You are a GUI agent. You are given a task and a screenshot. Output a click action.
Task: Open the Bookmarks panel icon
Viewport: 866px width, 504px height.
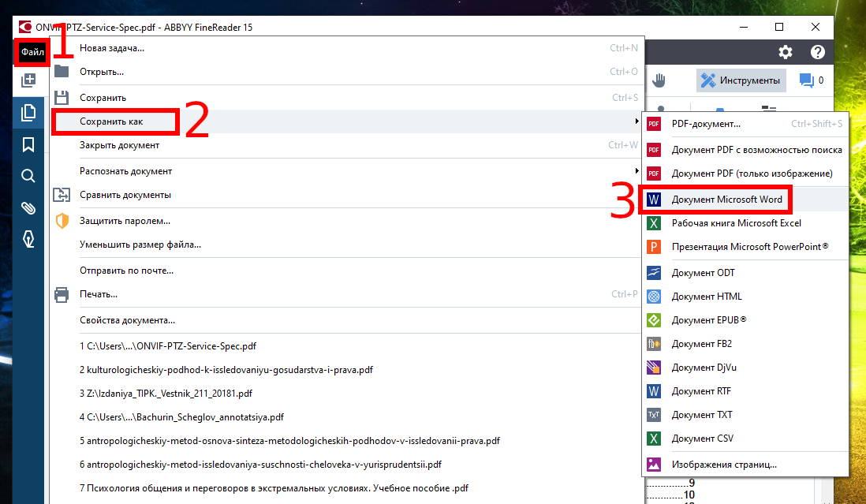point(28,144)
